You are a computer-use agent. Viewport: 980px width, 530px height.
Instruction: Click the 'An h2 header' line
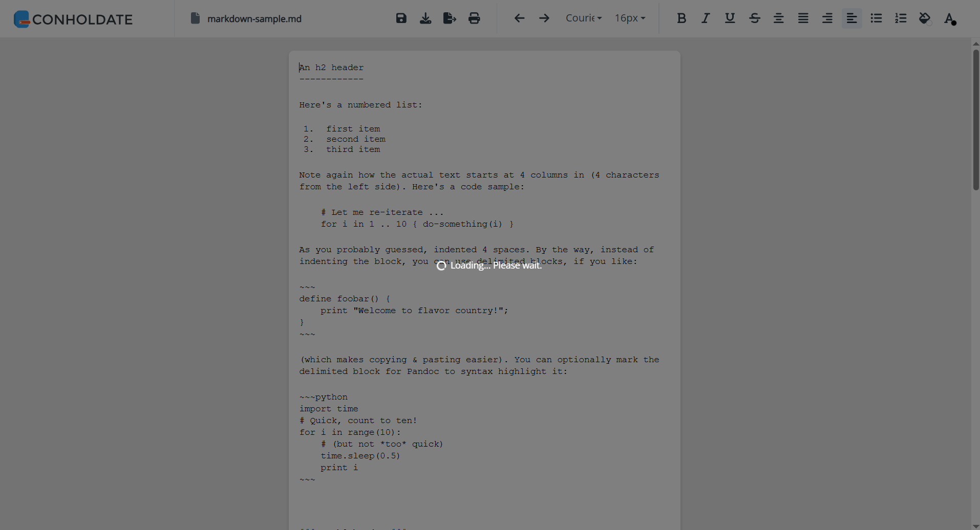point(332,68)
